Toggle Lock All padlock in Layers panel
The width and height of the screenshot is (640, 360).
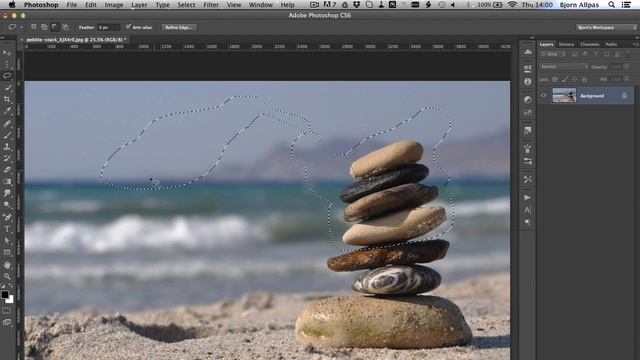584,79
